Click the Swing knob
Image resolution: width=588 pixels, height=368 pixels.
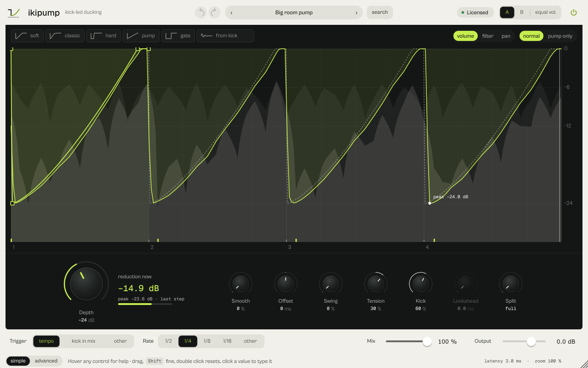point(331,284)
